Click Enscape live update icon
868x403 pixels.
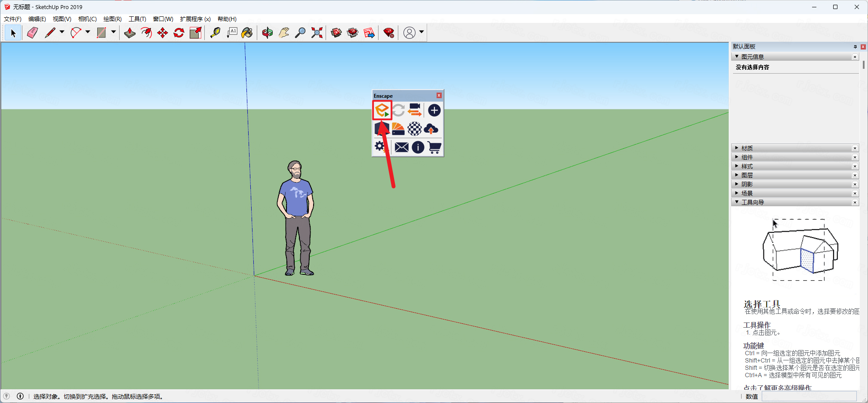click(398, 110)
